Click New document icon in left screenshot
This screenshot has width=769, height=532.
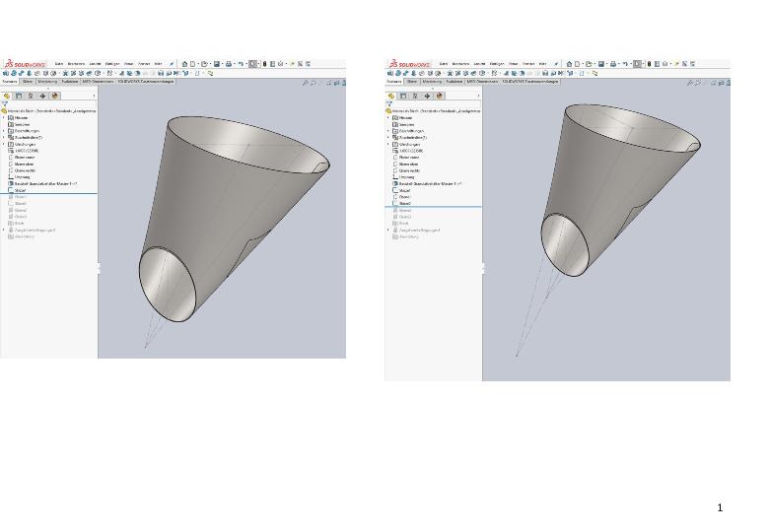point(192,64)
